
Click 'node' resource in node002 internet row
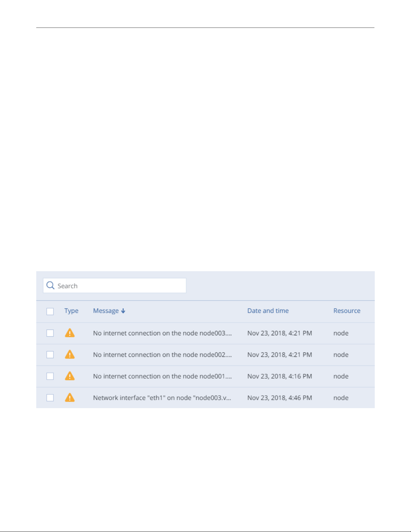[x=341, y=355]
